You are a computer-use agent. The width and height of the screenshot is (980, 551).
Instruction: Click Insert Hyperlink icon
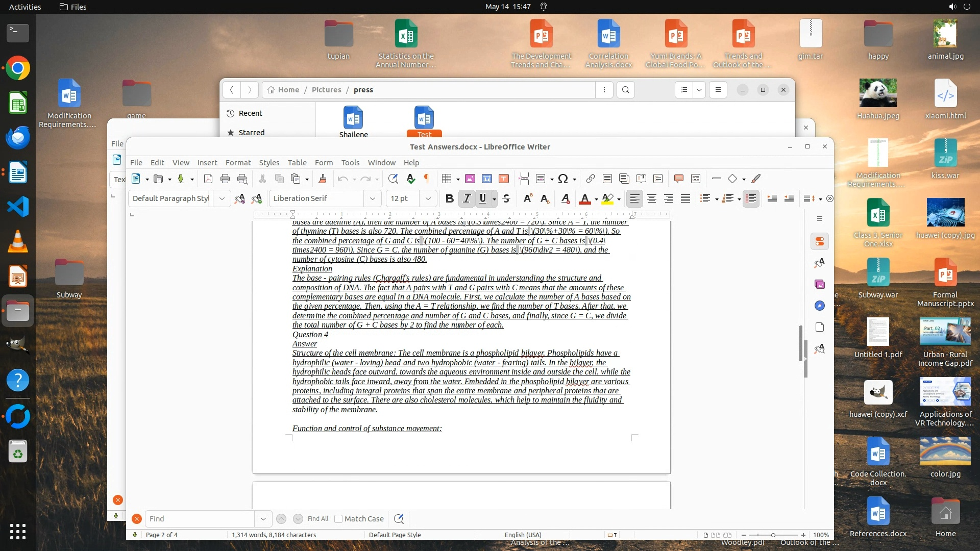pos(590,179)
